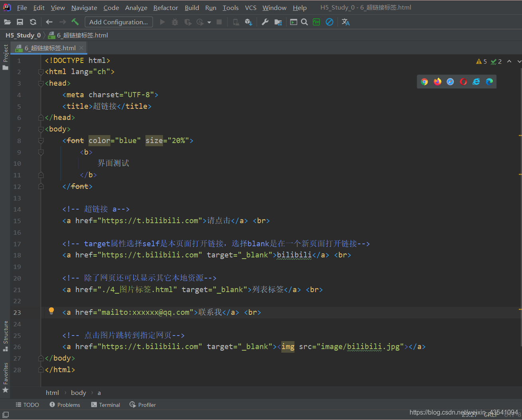Open the Build menu

(x=192, y=8)
